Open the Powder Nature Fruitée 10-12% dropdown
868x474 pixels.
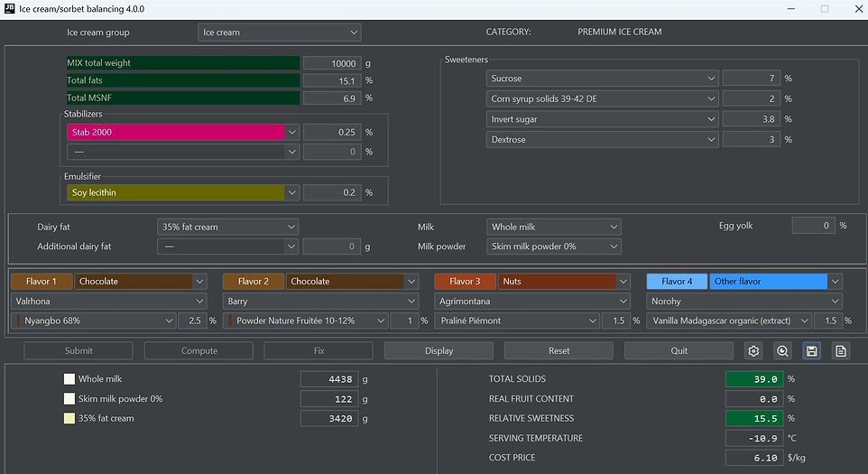coord(306,321)
